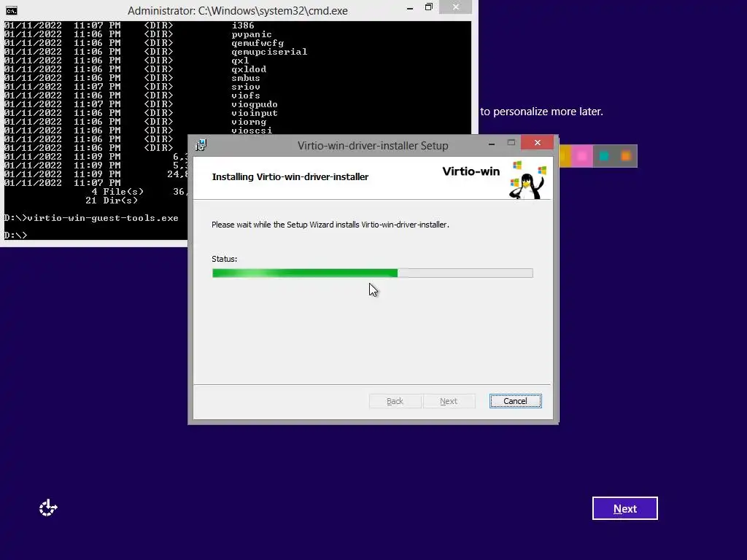Click the Virtio-win penguin logo

pos(527,180)
